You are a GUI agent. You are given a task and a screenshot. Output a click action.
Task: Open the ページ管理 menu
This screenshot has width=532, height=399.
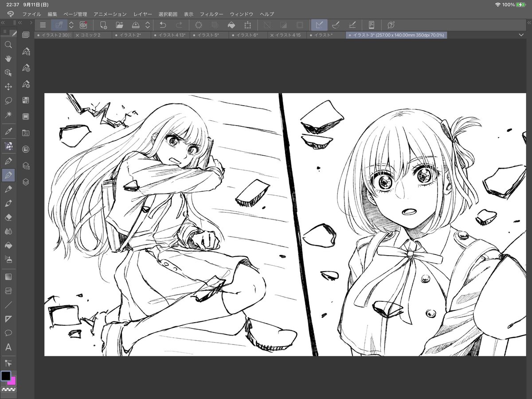click(75, 14)
